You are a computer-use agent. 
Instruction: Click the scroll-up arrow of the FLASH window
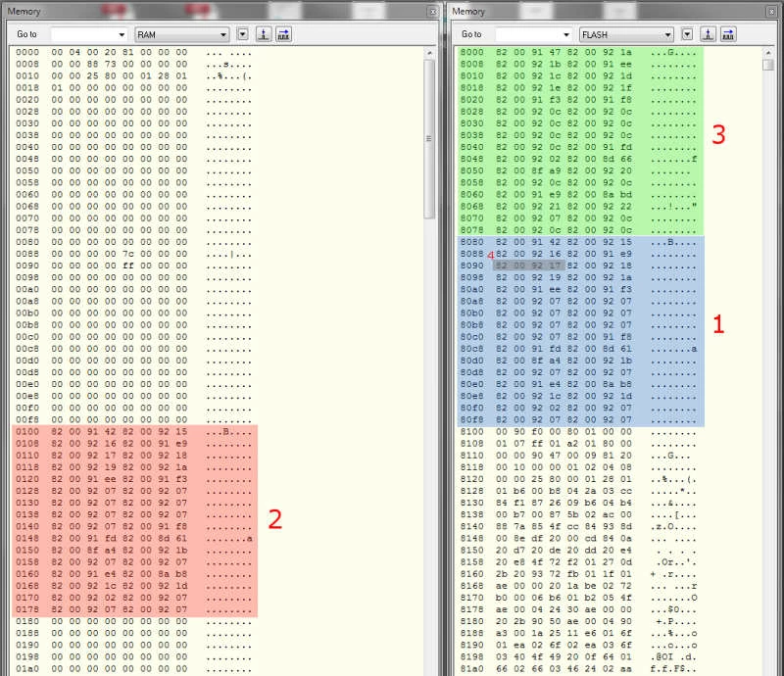[768, 53]
